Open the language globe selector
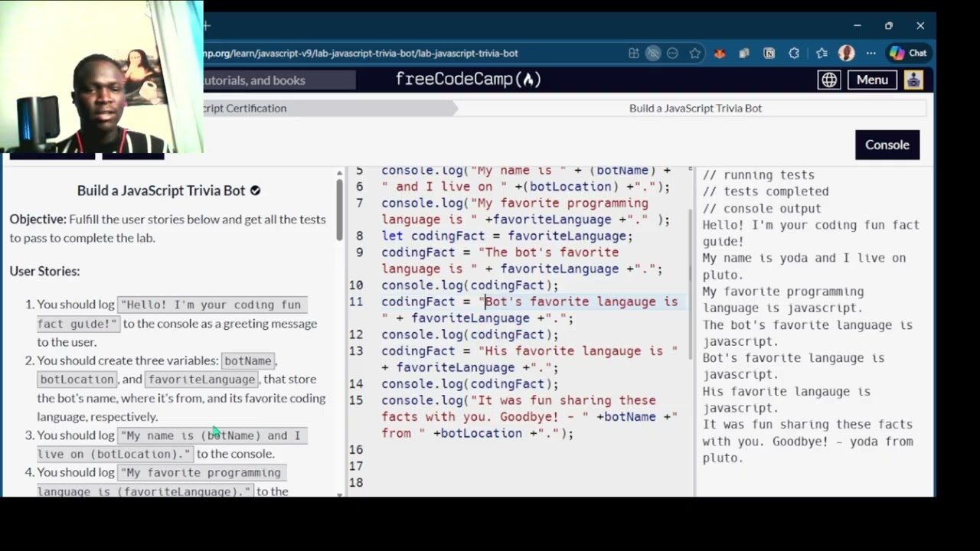 pos(829,80)
